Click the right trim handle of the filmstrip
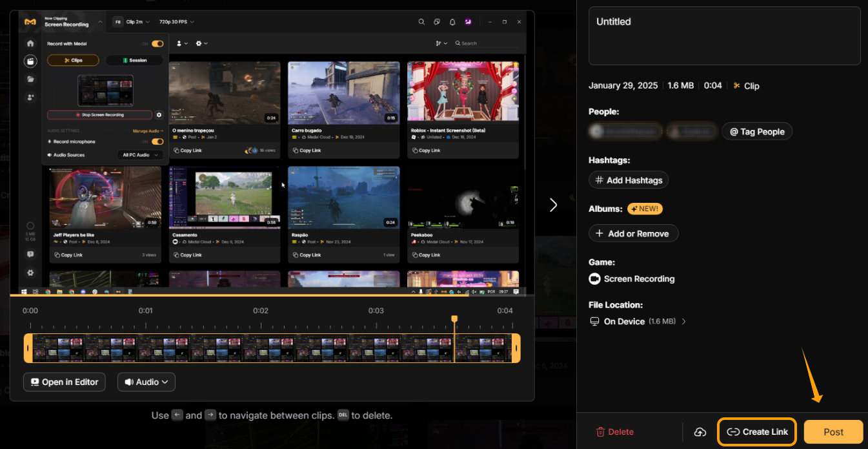 pyautogui.click(x=516, y=348)
